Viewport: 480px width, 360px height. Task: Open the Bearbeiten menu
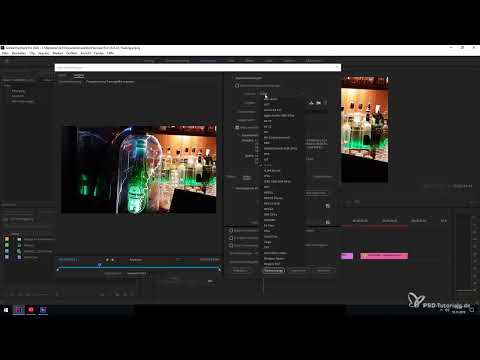pyautogui.click(x=19, y=53)
